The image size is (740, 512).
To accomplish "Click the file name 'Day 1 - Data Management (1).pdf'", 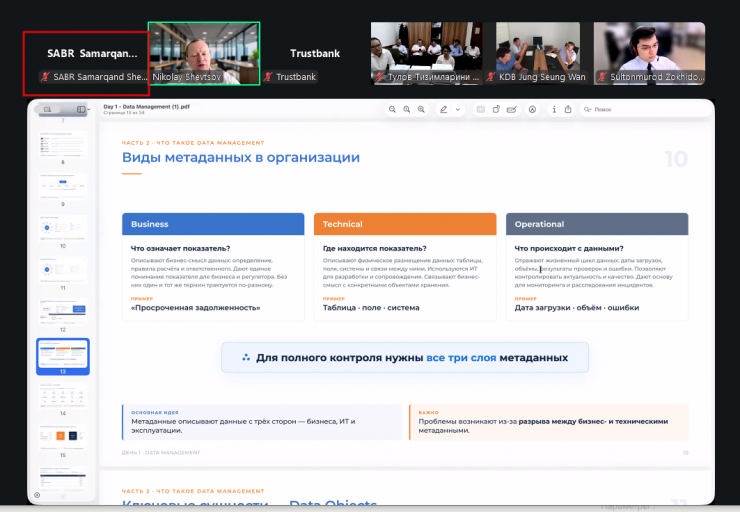I will click(146, 107).
